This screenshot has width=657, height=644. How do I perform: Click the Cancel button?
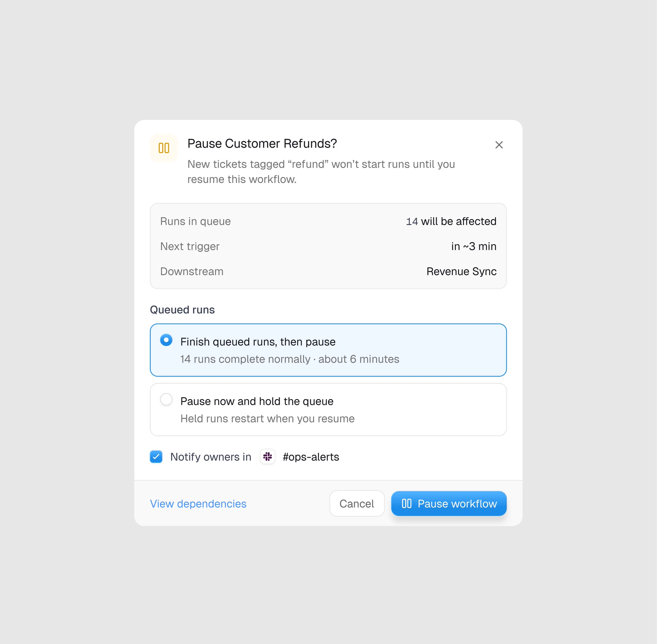pos(357,504)
